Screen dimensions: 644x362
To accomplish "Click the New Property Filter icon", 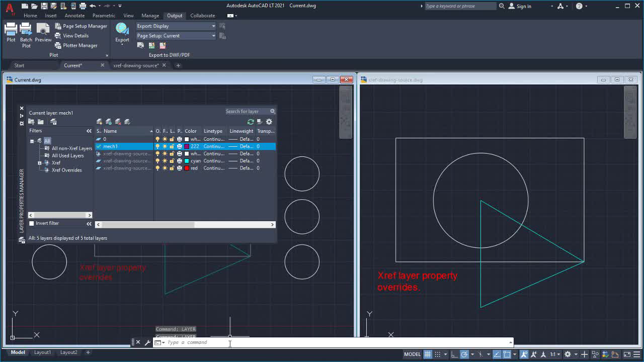I will [31, 122].
